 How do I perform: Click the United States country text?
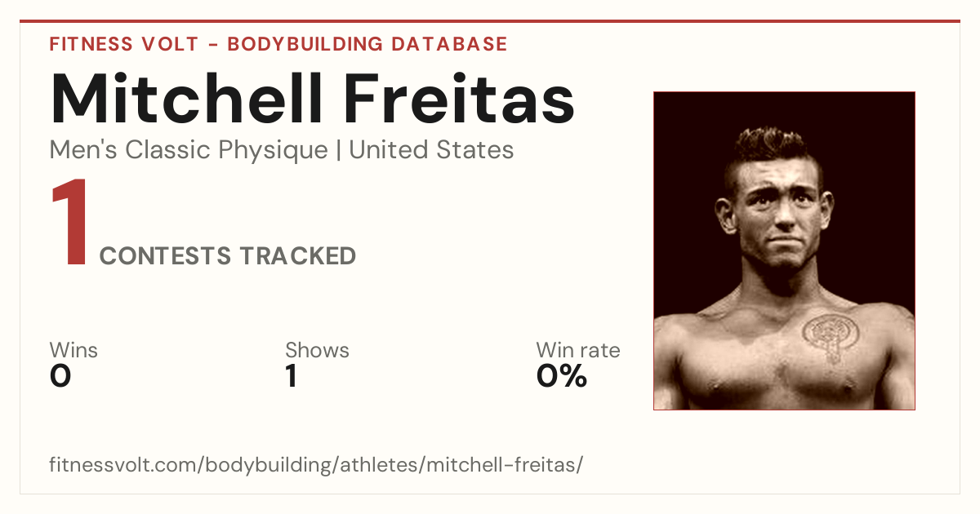pyautogui.click(x=431, y=150)
